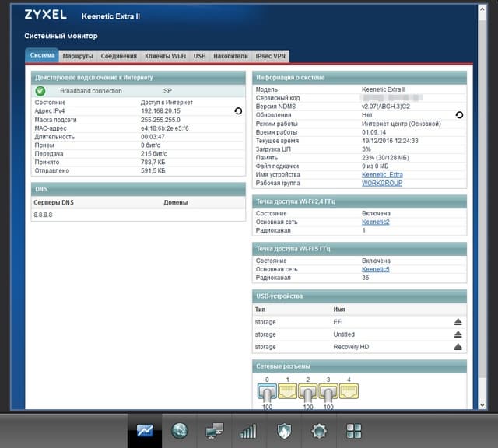Click the scrollbar up arrow
This screenshot has width=498, height=448.
coord(482,9)
